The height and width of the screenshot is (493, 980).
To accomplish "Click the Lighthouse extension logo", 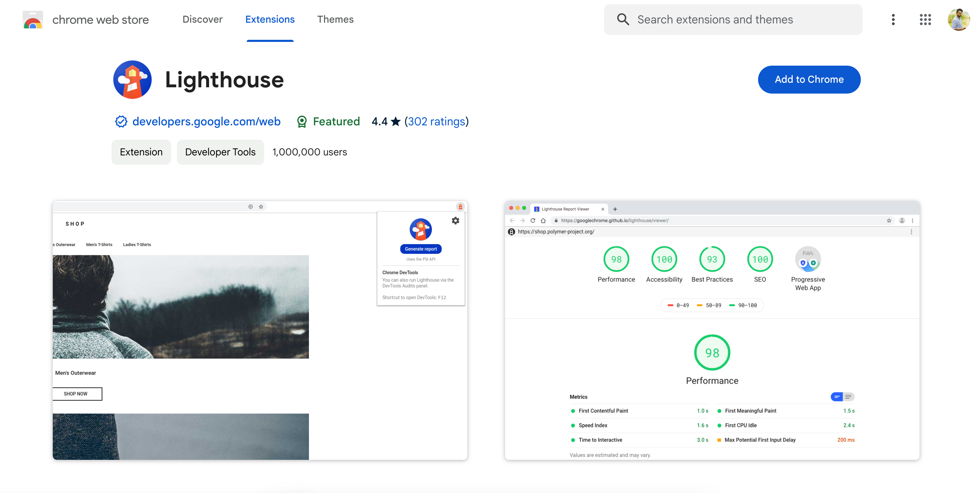I will pos(132,80).
